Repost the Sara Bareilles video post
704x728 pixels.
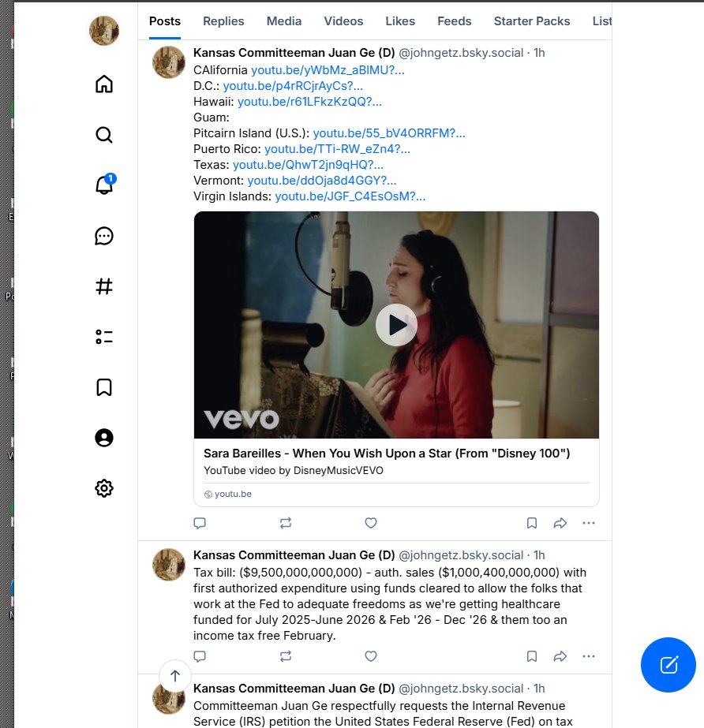286,523
